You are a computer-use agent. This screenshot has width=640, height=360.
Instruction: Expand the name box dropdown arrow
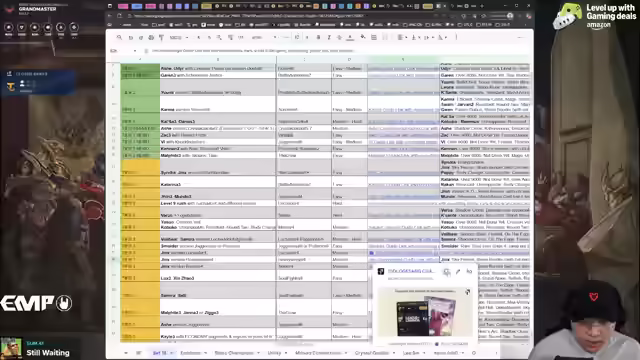135,51
